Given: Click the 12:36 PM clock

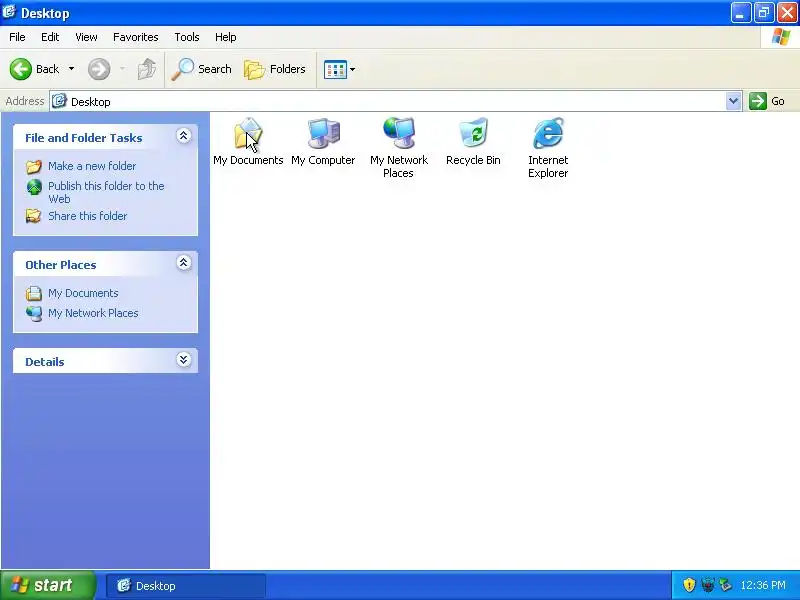Looking at the screenshot, I should [763, 585].
